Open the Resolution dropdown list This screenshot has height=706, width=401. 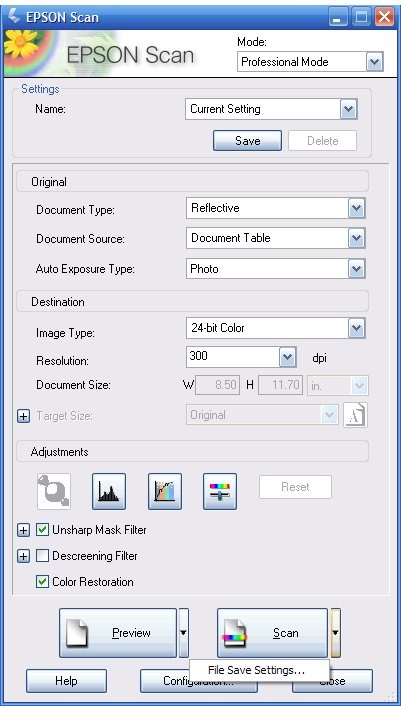(287, 358)
